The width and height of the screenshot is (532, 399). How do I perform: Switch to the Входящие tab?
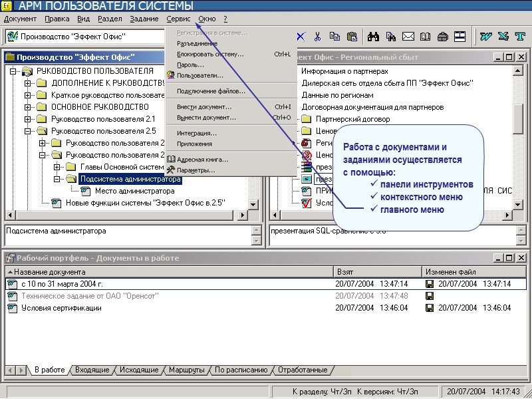(92, 370)
